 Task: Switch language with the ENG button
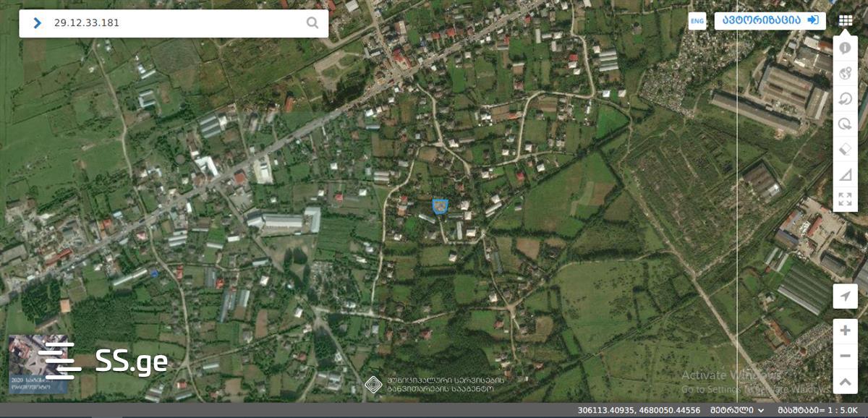point(697,21)
